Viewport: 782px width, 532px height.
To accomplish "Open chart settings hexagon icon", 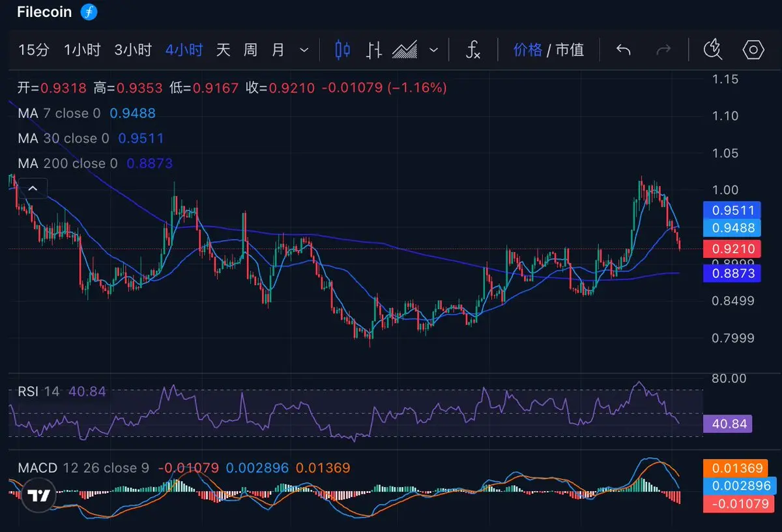I will (x=753, y=49).
